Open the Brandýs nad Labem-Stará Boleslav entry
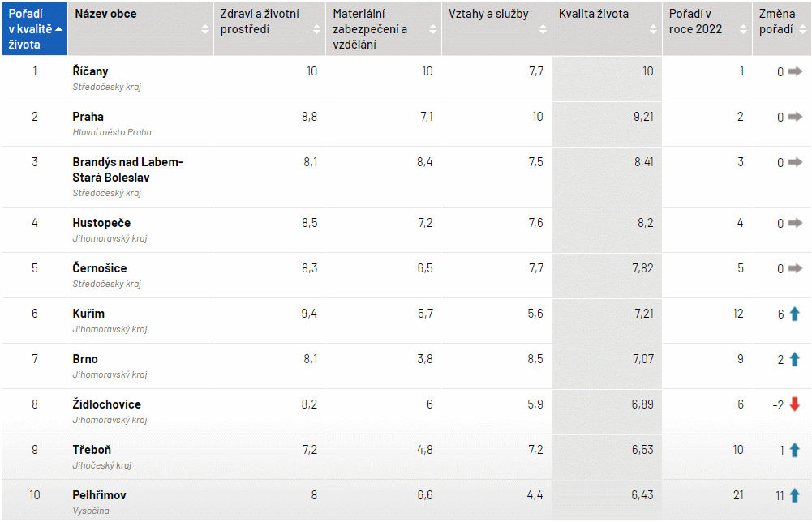812x522 pixels. click(127, 169)
